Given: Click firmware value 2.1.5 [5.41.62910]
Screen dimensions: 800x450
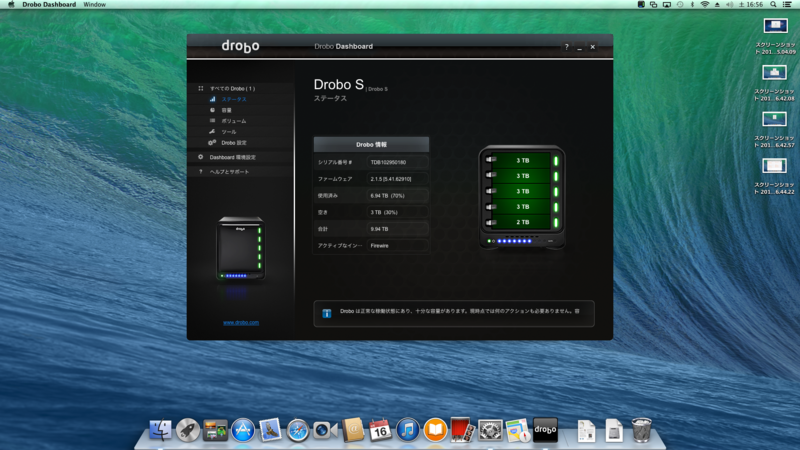Looking at the screenshot, I should tap(391, 179).
